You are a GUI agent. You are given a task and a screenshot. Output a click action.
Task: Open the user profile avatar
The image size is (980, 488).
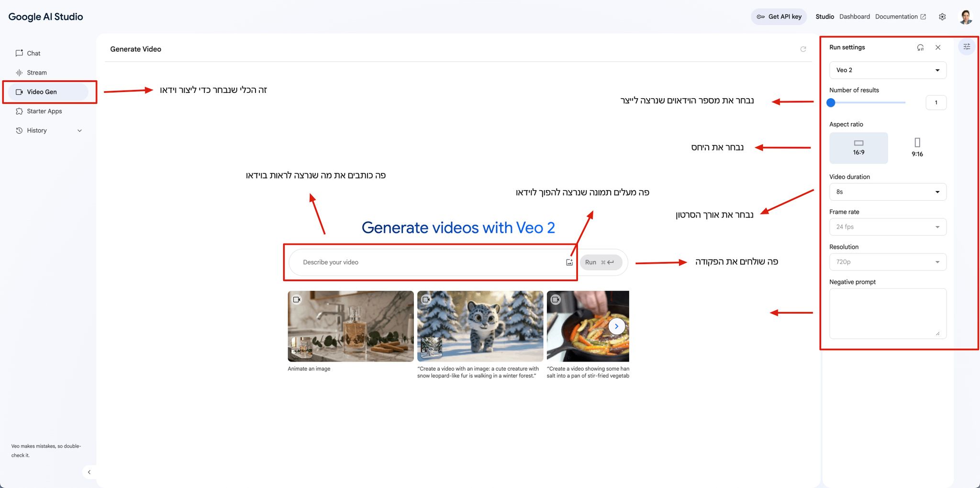tap(966, 17)
